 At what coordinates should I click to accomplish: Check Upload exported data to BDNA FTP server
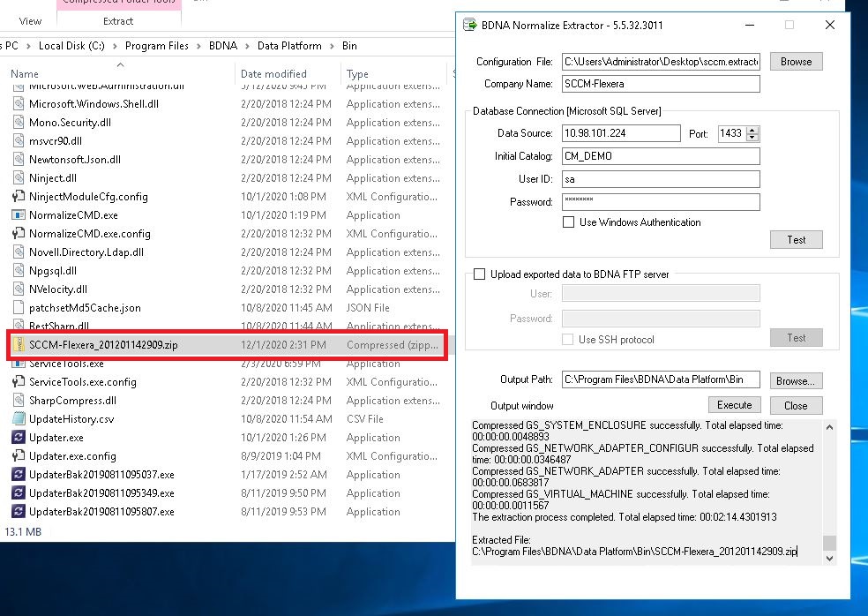click(x=479, y=274)
